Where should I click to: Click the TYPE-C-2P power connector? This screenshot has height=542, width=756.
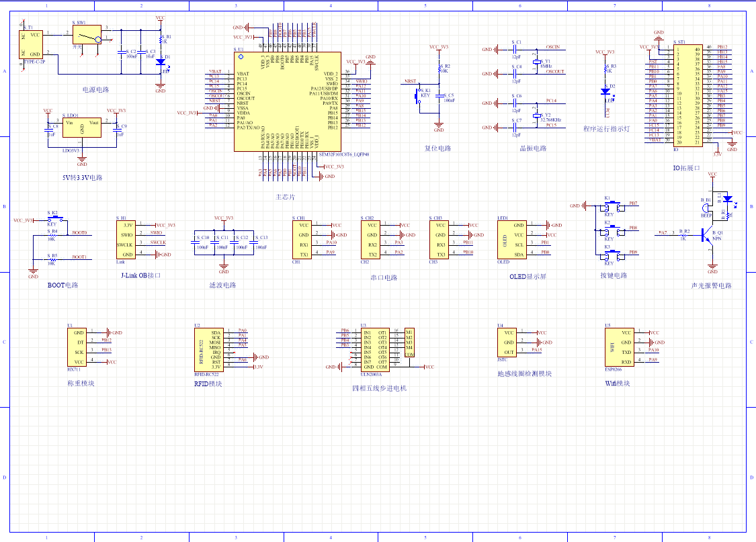[x=32, y=44]
